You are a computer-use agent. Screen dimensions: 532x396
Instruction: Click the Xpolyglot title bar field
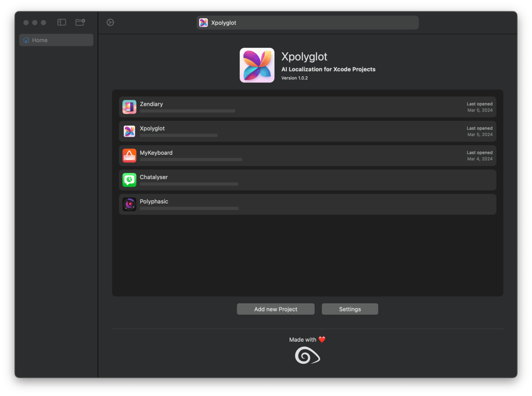tap(307, 23)
